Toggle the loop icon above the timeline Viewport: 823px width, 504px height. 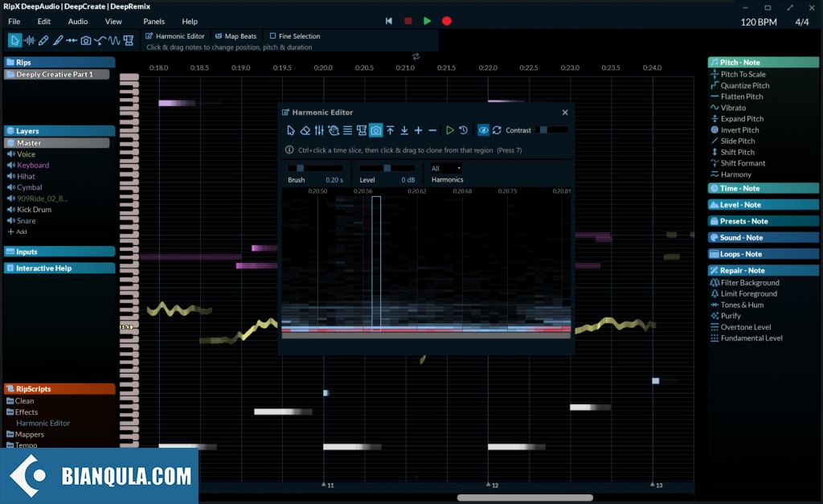[x=416, y=56]
